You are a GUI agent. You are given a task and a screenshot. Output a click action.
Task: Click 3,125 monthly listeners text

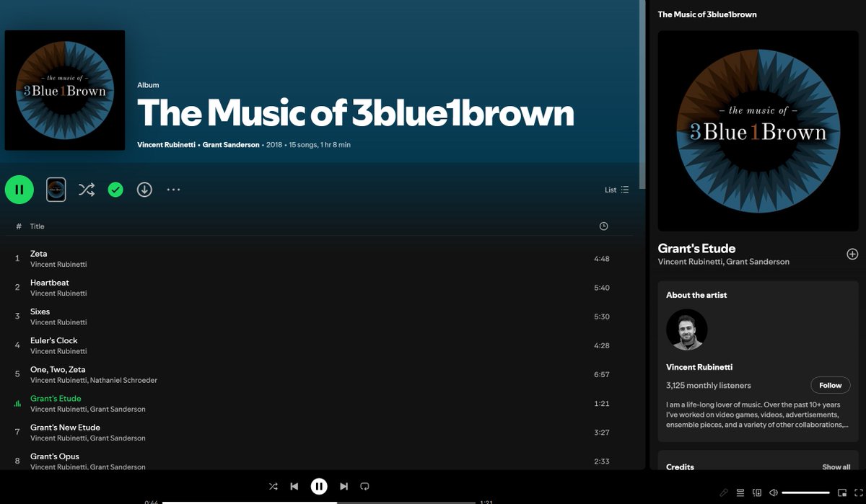coord(709,386)
